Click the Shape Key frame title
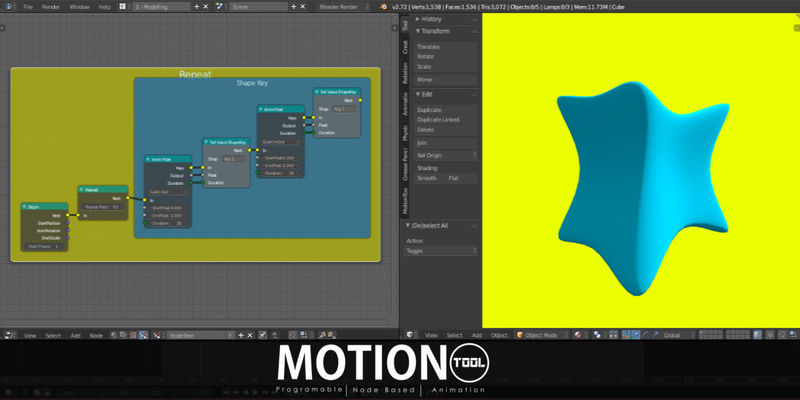The height and width of the screenshot is (400, 800). pyautogui.click(x=252, y=83)
